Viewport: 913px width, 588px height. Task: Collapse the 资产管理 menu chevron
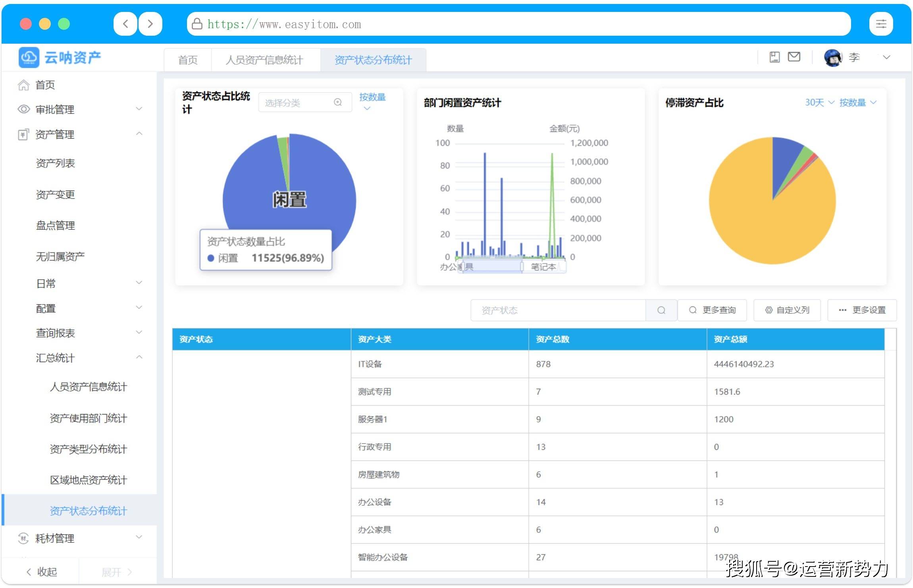tap(139, 134)
